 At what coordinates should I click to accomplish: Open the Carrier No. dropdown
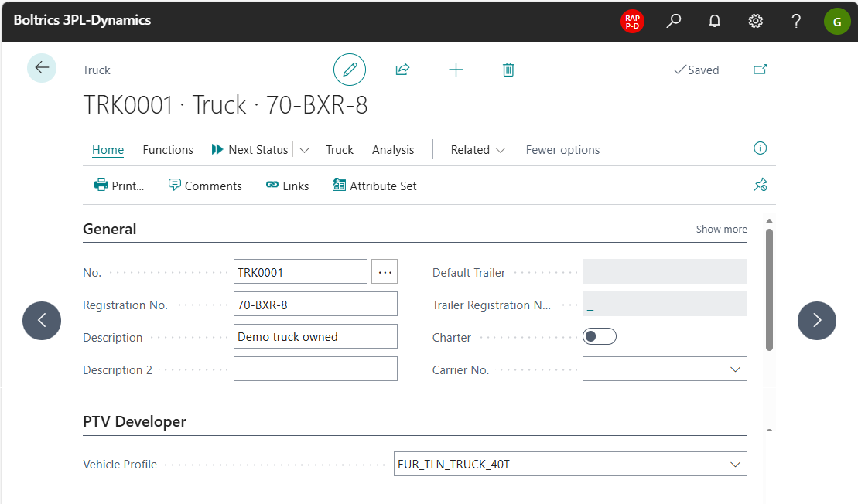[735, 369]
